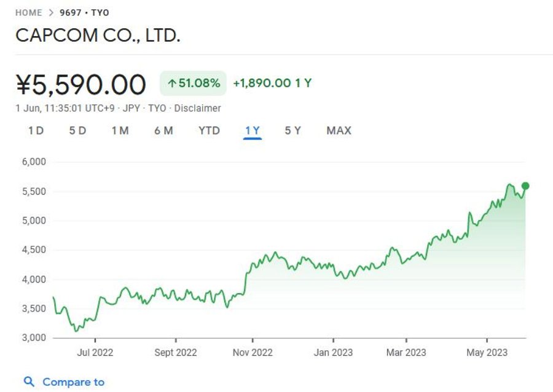Click the breadcrumb chevron after HOME
The image size is (553, 392).
click(51, 13)
